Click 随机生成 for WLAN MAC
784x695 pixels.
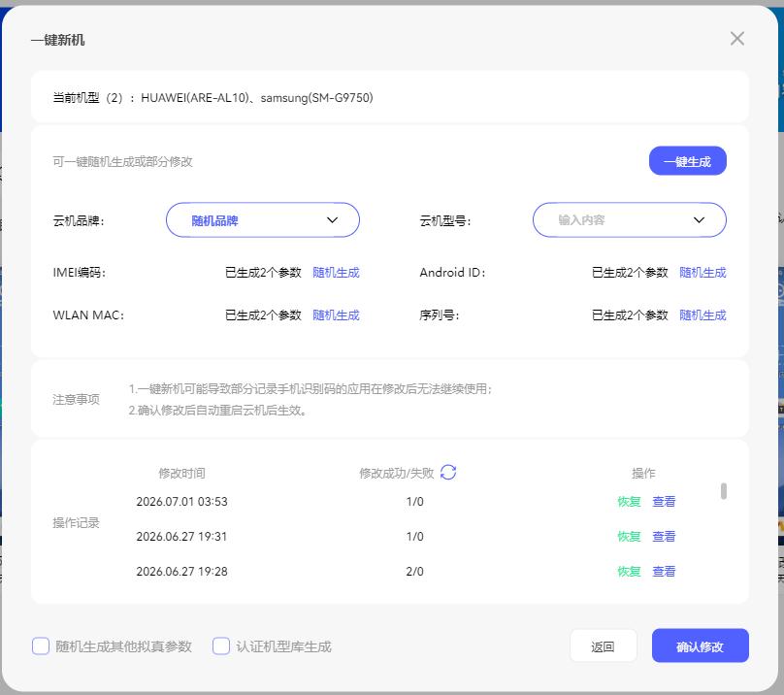(336, 315)
